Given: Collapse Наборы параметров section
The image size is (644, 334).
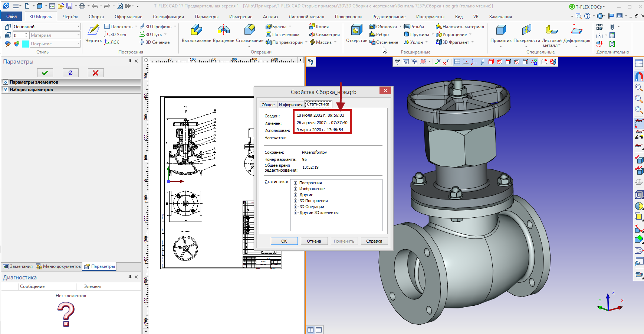Looking at the screenshot, I should pyautogui.click(x=6, y=90).
